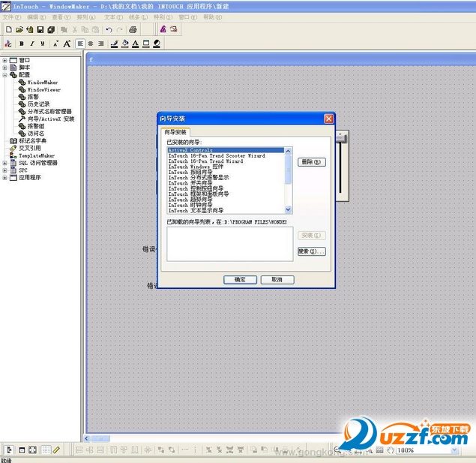
Task: Select the 向导安装 tab in dialog
Action: [x=175, y=132]
